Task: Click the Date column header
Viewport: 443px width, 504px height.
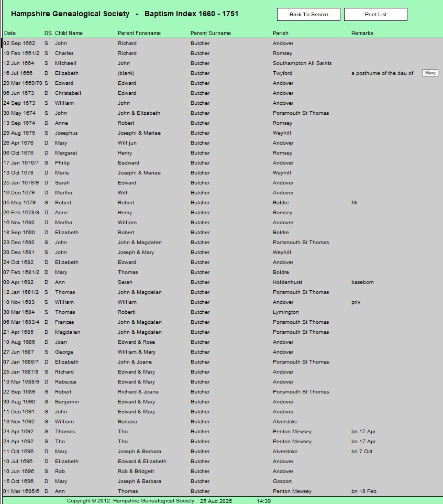Action: click(10, 34)
